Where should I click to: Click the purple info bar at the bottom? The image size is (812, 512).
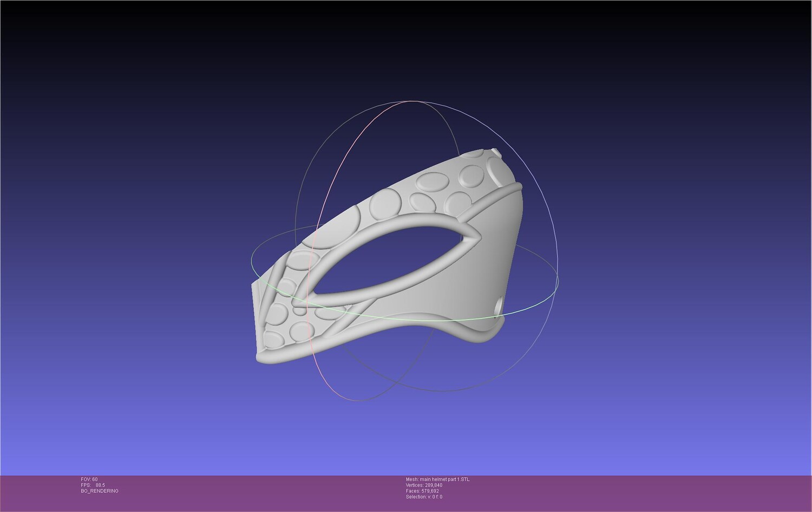click(406, 494)
